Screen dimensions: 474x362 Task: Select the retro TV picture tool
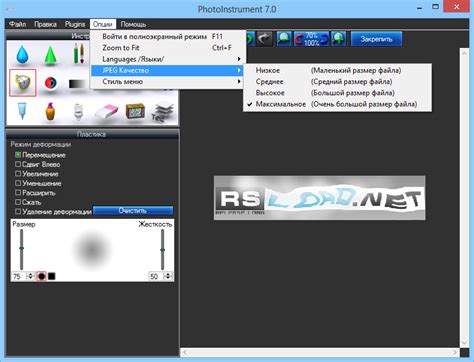(x=135, y=111)
